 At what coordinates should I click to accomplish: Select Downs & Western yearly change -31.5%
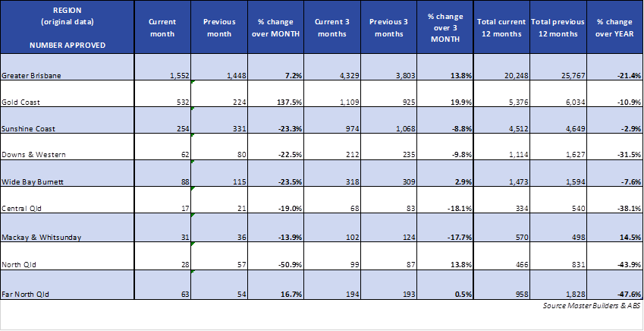(x=615, y=147)
